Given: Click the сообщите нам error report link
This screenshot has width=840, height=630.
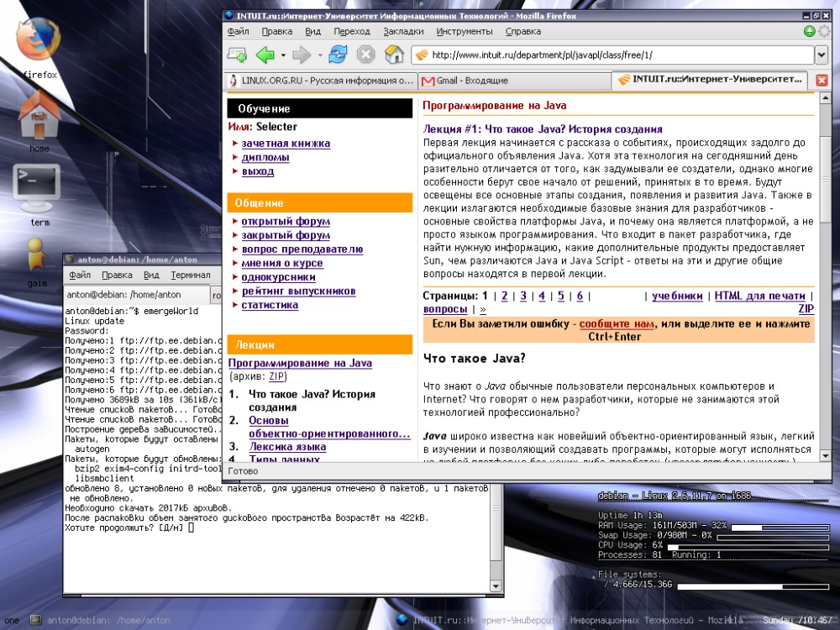Looking at the screenshot, I should pyautogui.click(x=617, y=323).
